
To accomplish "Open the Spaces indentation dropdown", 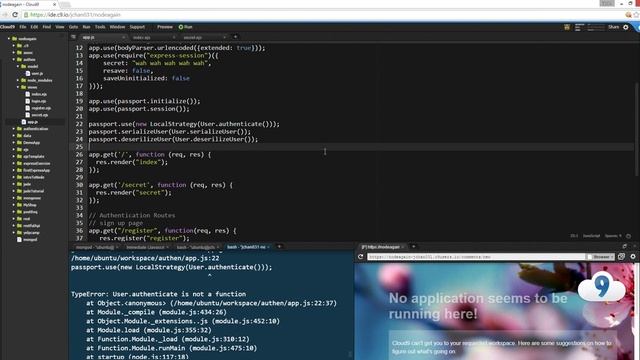I will coord(613,236).
